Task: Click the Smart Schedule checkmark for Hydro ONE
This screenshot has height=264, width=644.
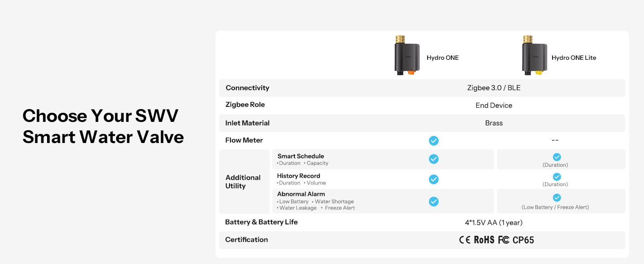Action: coord(434,159)
